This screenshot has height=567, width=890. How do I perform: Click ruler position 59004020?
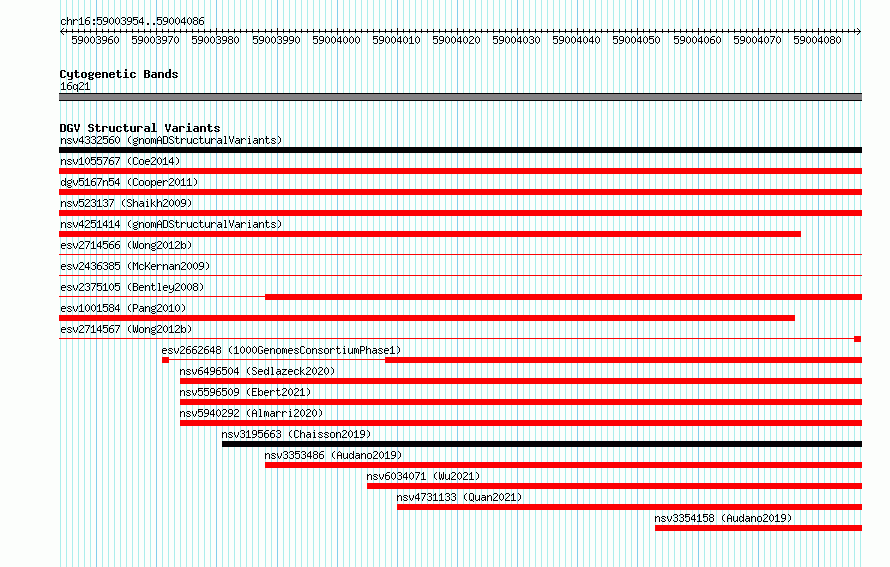456,40
